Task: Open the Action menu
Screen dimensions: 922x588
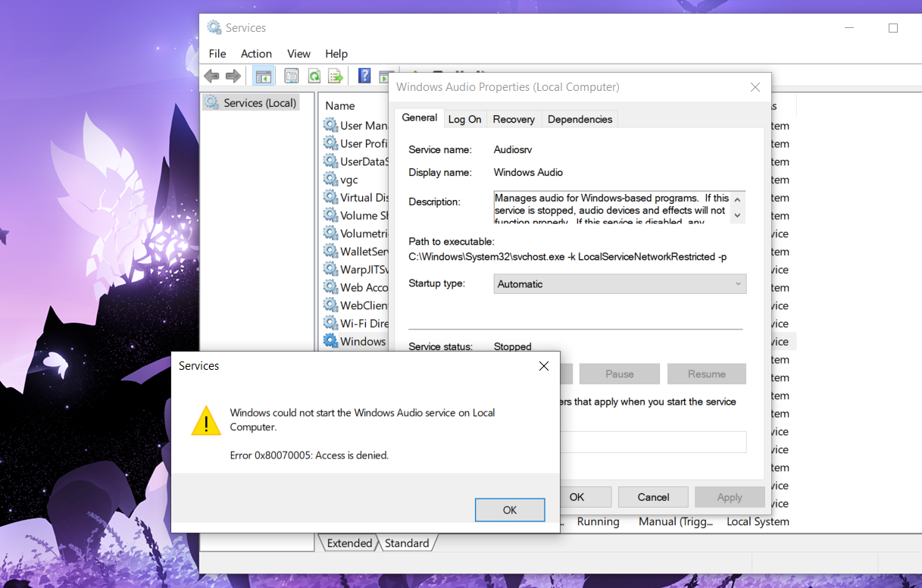Action: pos(256,54)
